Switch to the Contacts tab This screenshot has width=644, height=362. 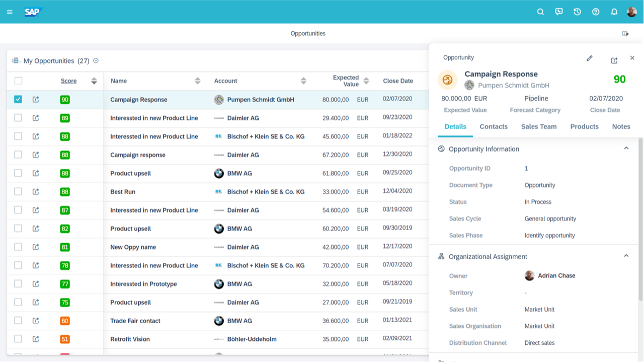tap(493, 126)
